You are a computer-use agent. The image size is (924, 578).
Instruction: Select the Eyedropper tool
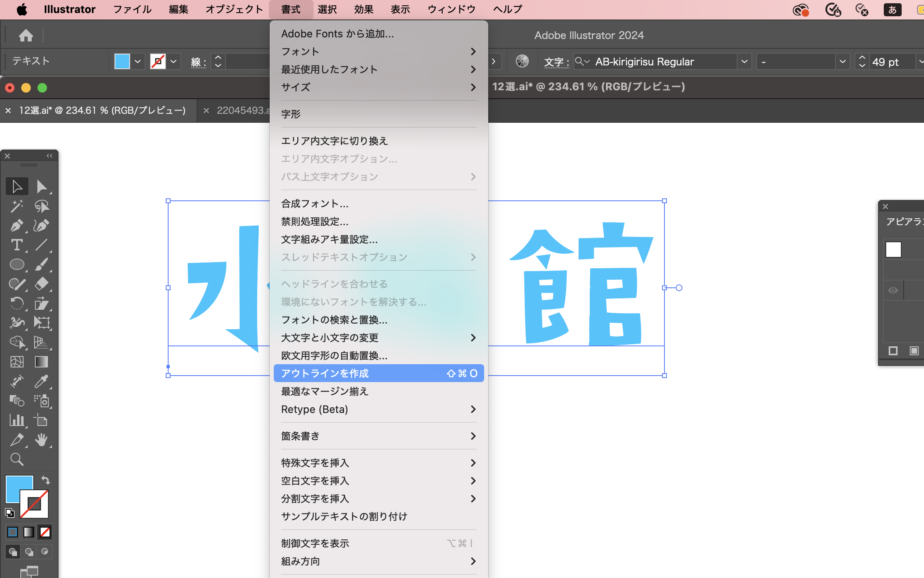pyautogui.click(x=41, y=381)
